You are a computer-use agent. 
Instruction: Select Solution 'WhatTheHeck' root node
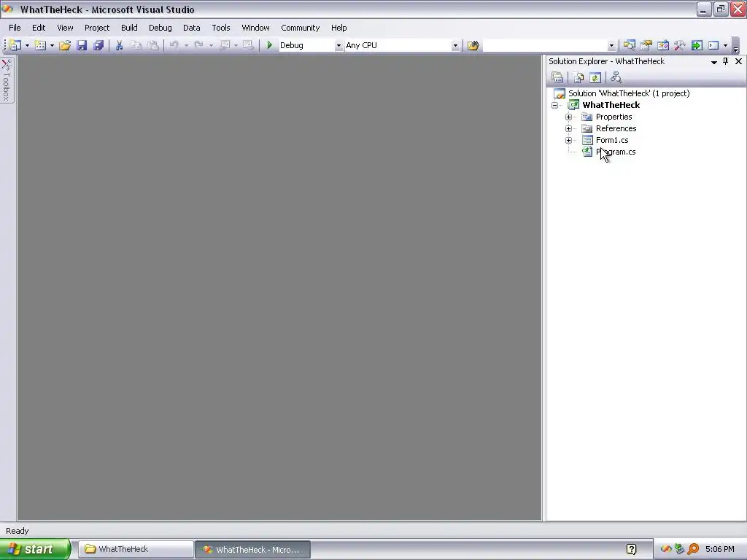coord(629,93)
